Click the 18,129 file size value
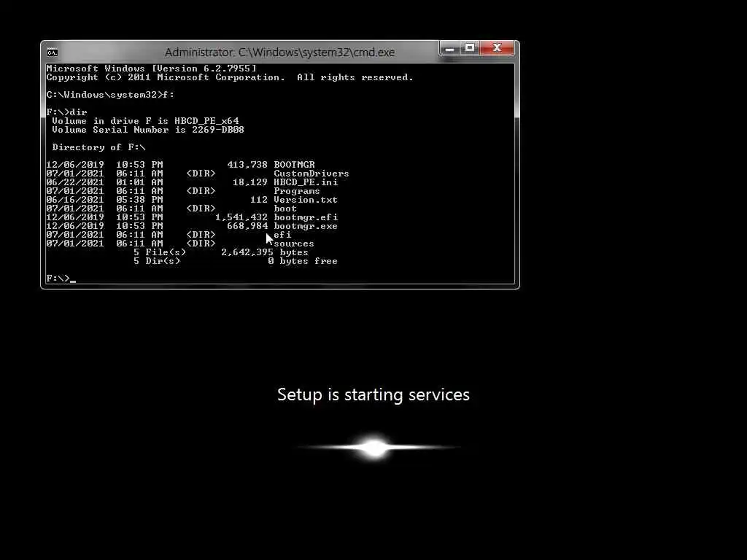 tap(250, 182)
